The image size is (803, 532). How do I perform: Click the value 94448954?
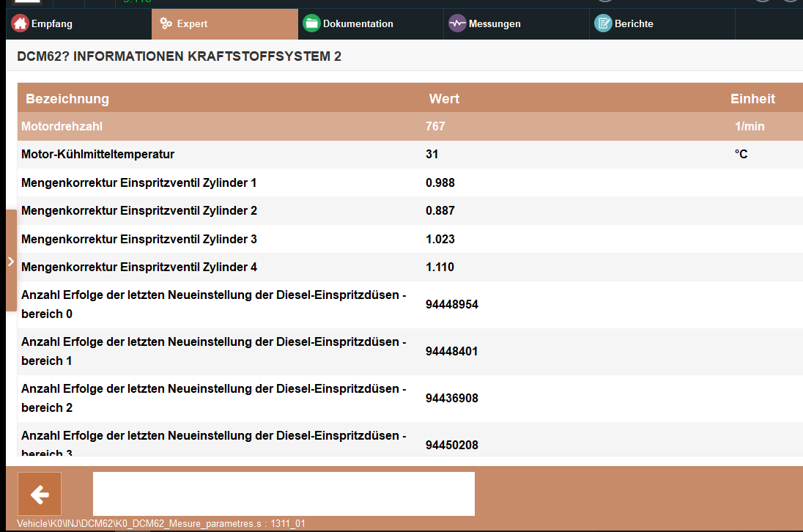point(451,305)
